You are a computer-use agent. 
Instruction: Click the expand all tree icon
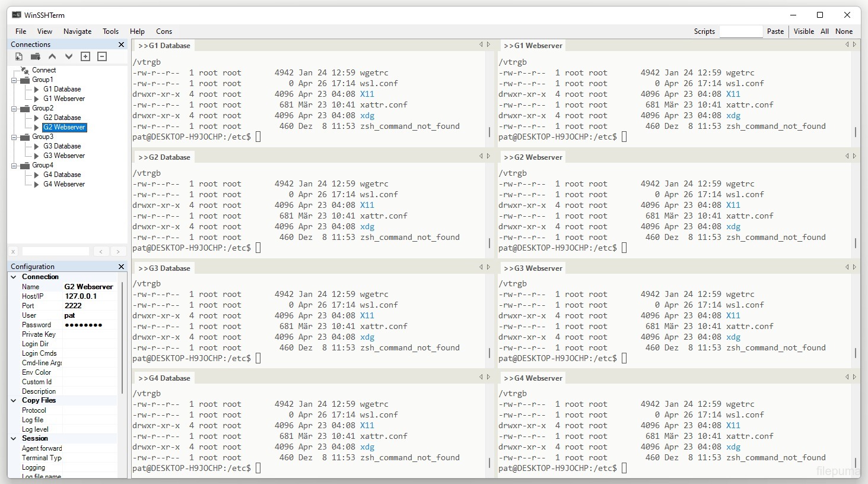click(85, 56)
